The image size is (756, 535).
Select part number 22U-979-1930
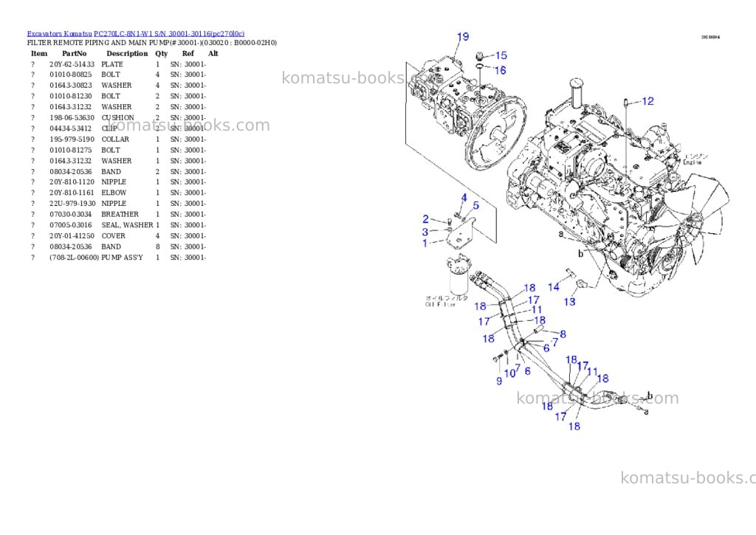point(72,204)
